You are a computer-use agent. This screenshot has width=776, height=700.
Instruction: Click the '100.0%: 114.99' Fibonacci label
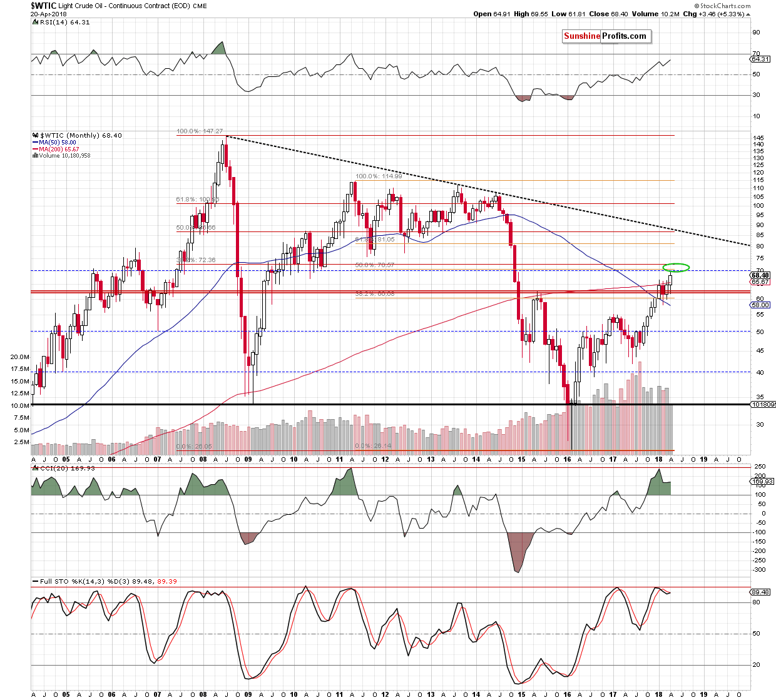tap(379, 176)
